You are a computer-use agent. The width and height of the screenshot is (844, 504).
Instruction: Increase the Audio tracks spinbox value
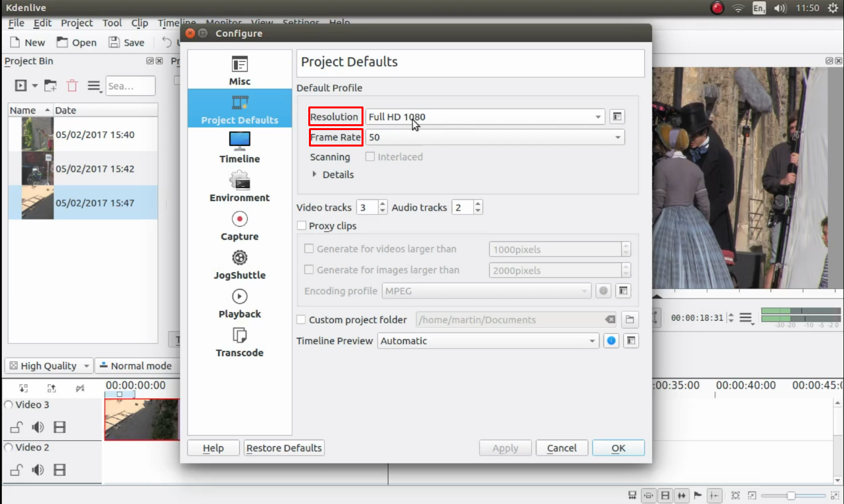pyautogui.click(x=478, y=204)
